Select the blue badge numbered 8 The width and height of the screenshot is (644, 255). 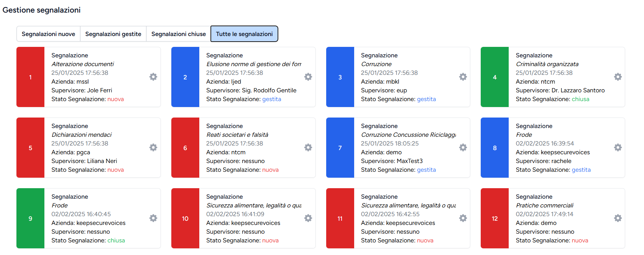coord(494,148)
